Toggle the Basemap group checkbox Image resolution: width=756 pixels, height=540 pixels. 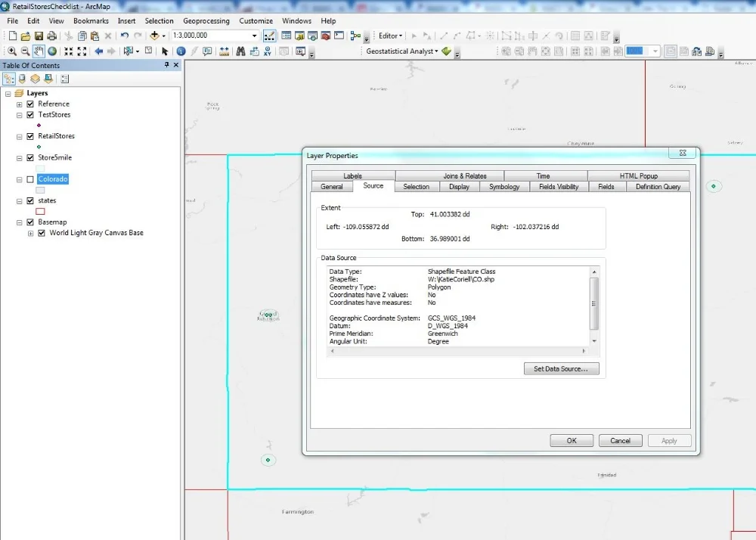pos(30,222)
